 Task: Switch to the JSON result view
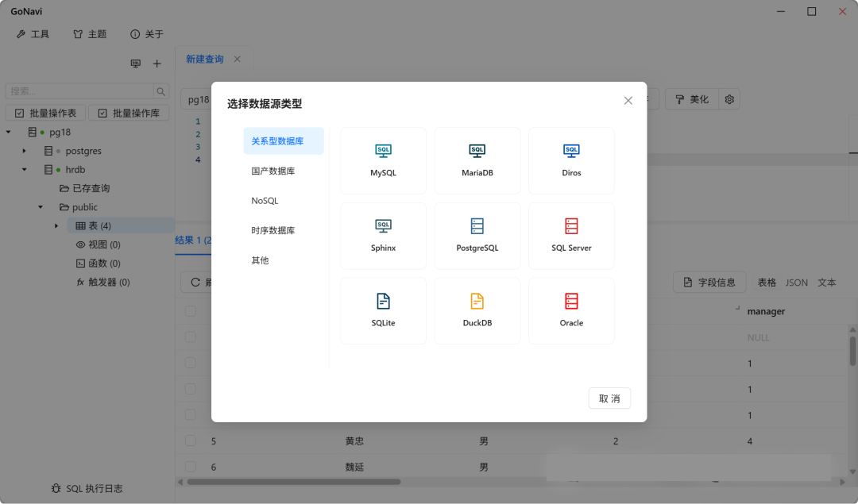797,282
